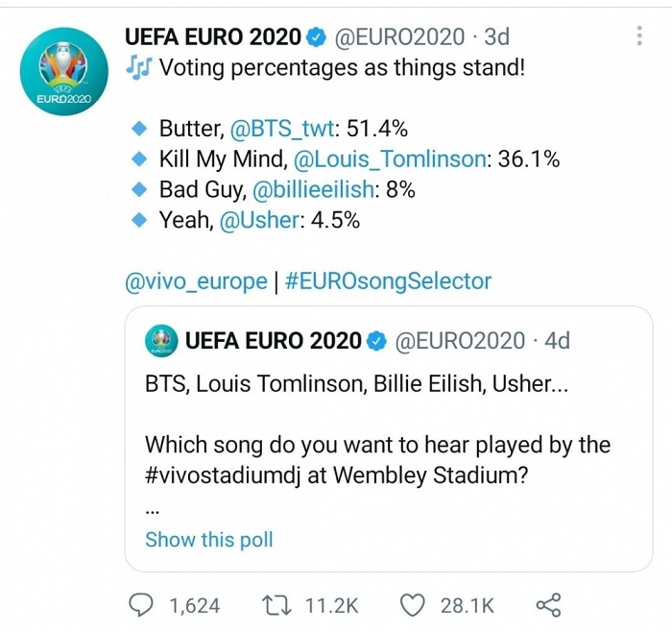Like the tweet with the heart icon
672x632 pixels.
(x=412, y=605)
